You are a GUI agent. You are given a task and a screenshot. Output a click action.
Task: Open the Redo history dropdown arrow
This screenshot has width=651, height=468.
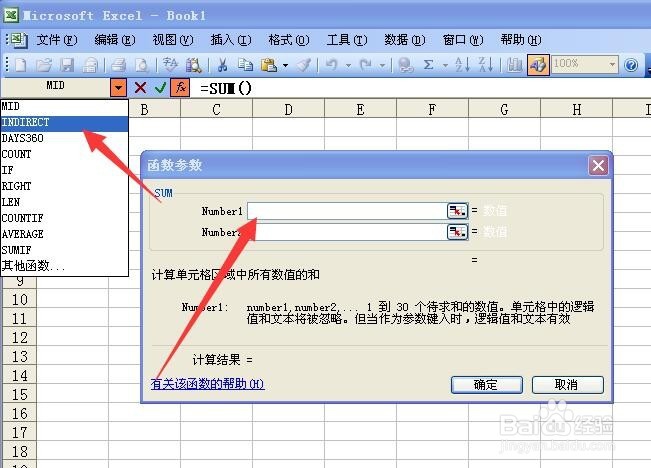[382, 65]
